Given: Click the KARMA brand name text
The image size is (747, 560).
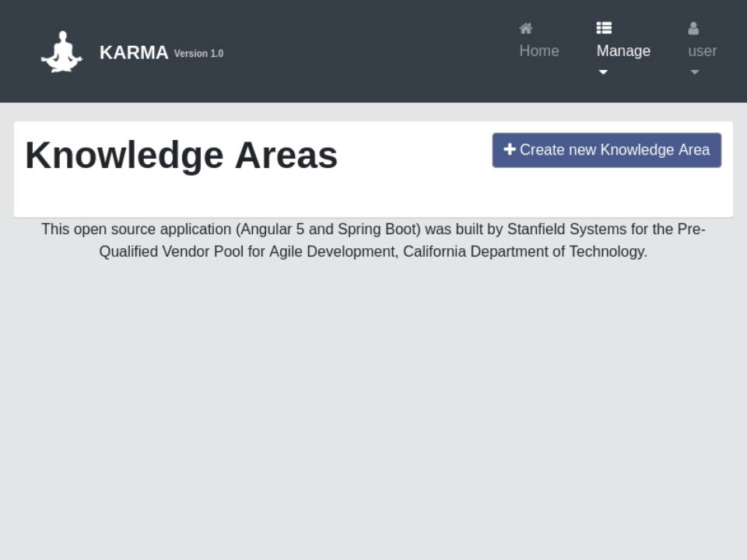Looking at the screenshot, I should [x=134, y=53].
